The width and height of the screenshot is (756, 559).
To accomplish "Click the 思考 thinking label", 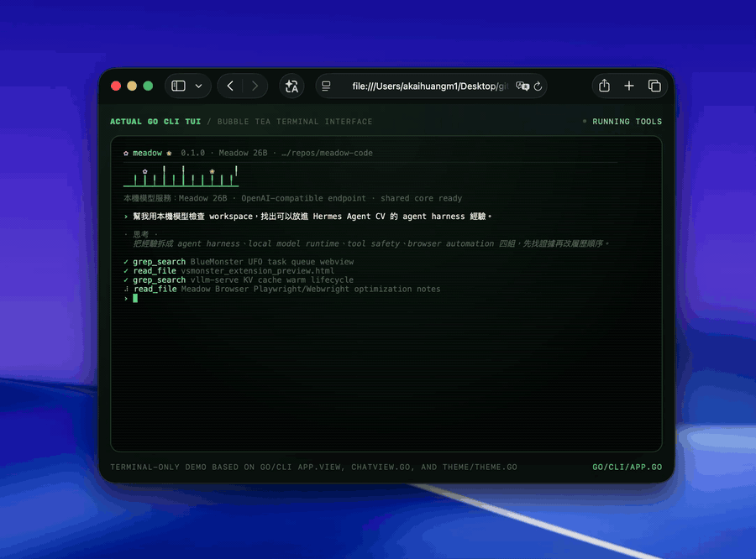I will [141, 234].
